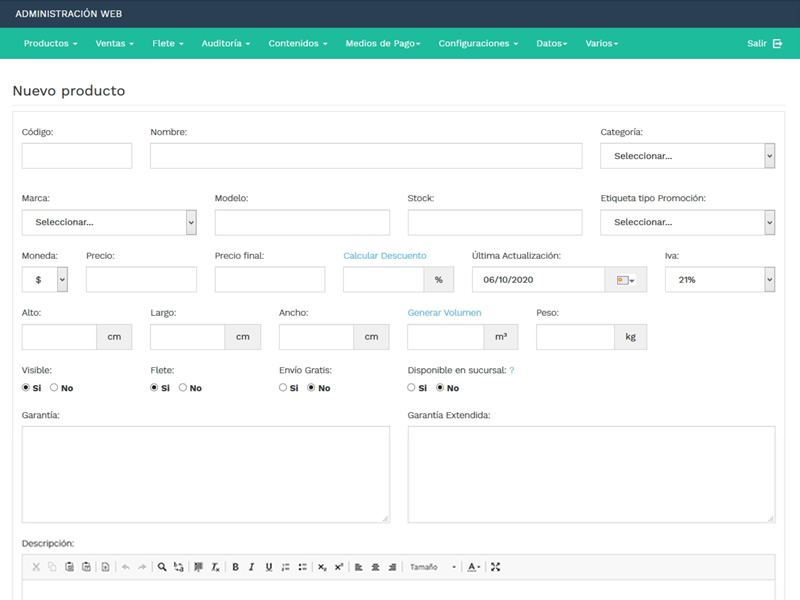Image resolution: width=800 pixels, height=600 pixels.
Task: Open calendar picker for Última Actualización
Action: pyautogui.click(x=626, y=280)
